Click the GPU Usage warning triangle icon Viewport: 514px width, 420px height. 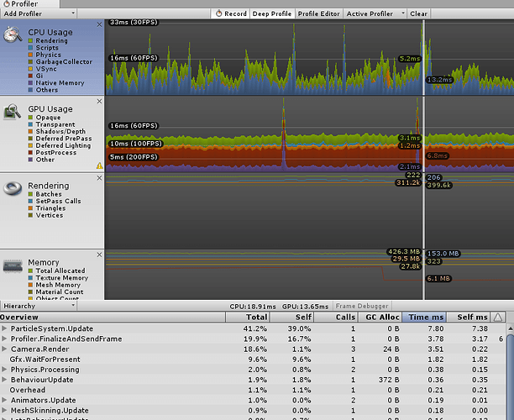point(100,166)
